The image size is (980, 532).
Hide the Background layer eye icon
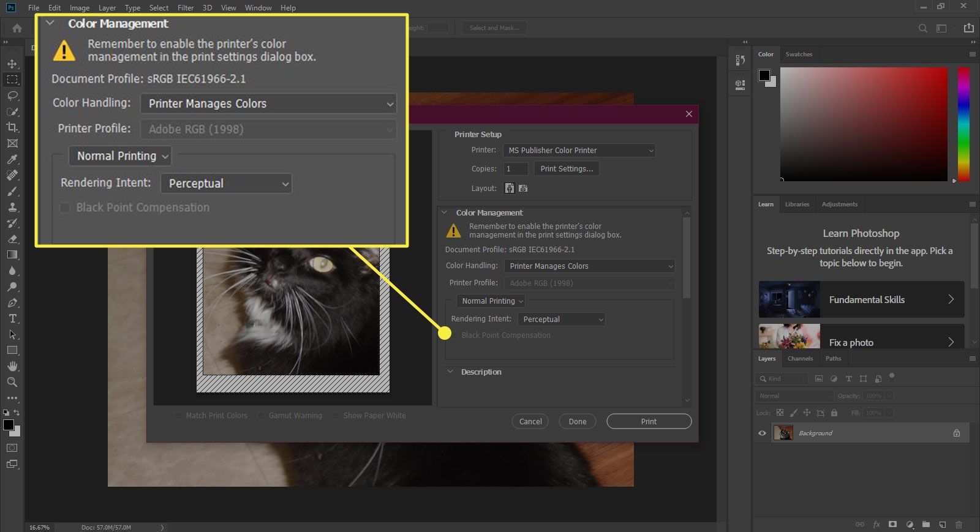point(763,433)
